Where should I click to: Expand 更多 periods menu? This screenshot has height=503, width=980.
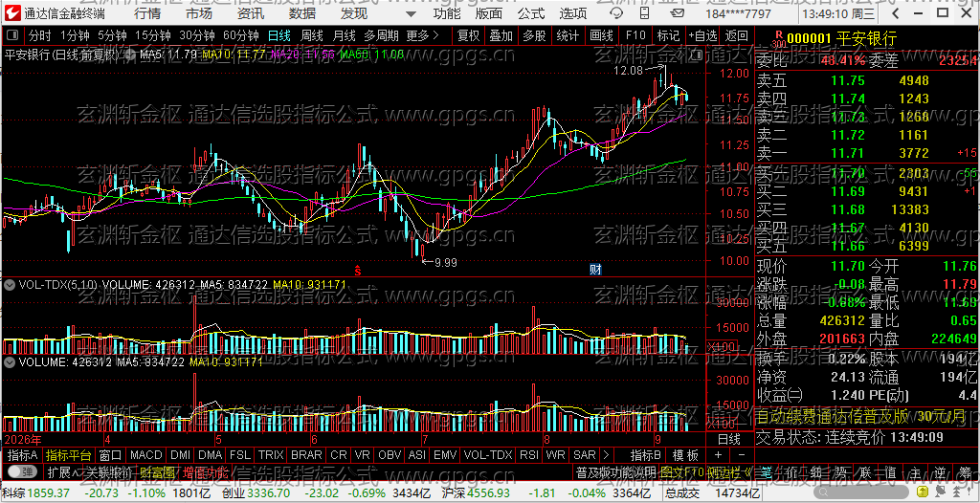tap(422, 36)
